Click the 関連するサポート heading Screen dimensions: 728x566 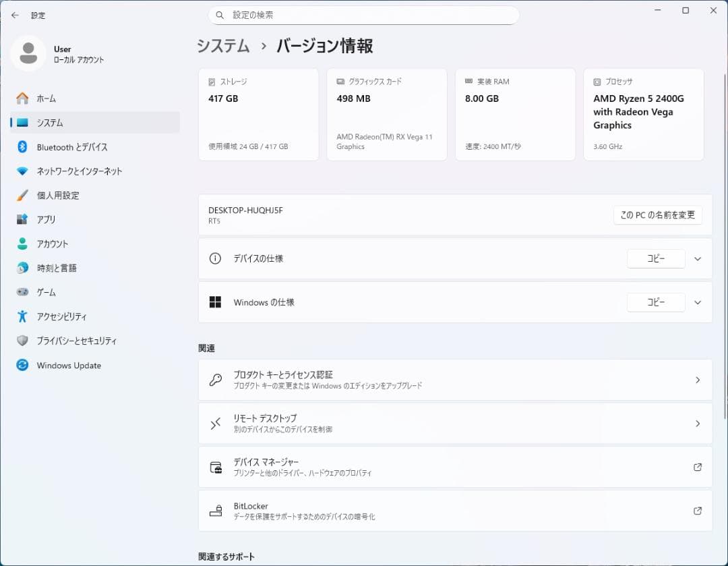pyautogui.click(x=226, y=557)
